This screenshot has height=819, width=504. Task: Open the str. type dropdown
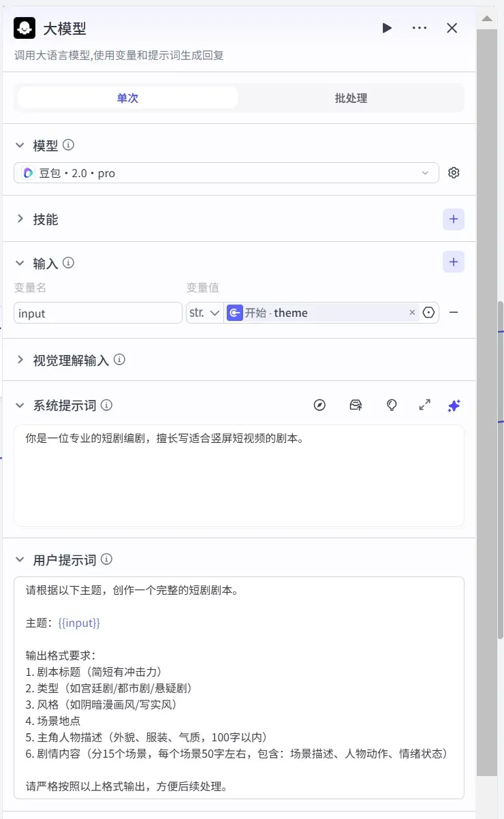click(204, 313)
